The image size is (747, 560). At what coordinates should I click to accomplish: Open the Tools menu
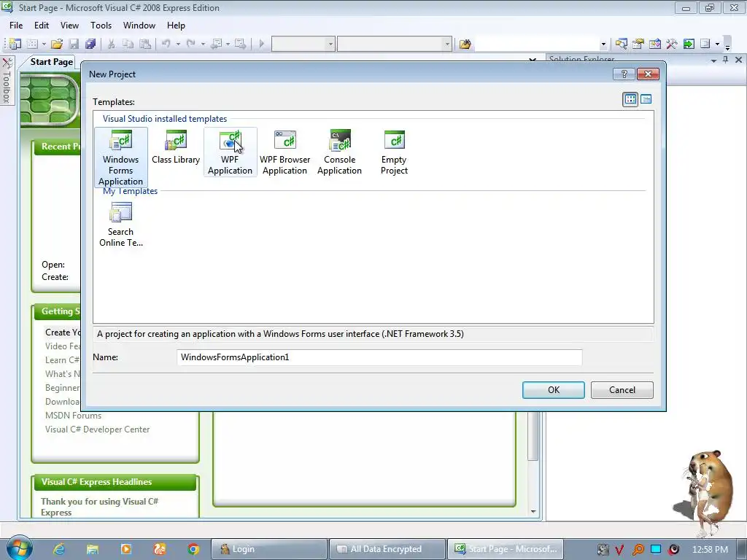point(101,26)
